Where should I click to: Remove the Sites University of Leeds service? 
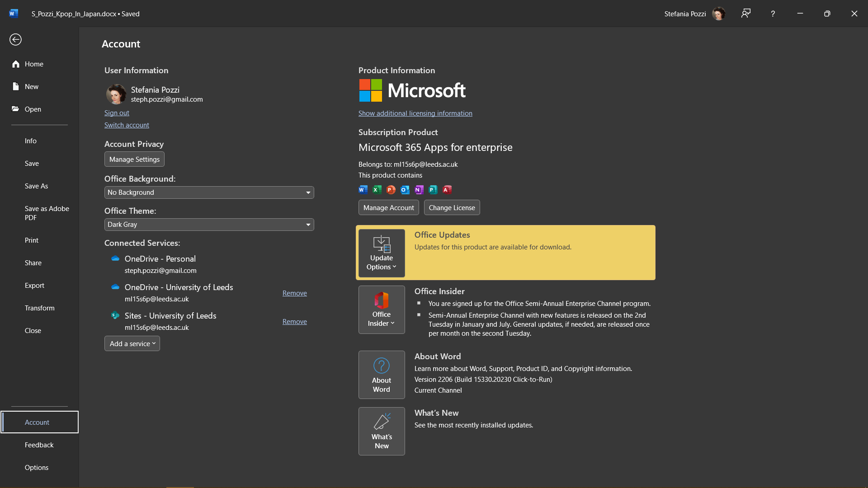tap(295, 322)
